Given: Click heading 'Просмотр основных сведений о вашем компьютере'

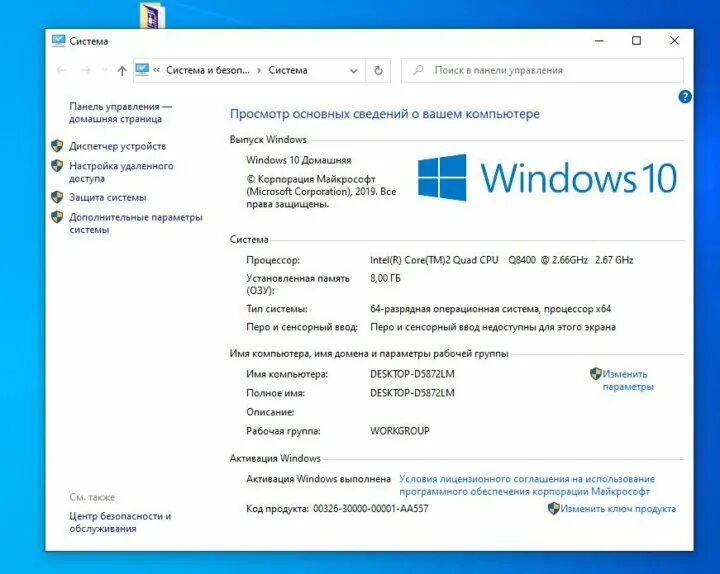Looking at the screenshot, I should click(x=385, y=114).
